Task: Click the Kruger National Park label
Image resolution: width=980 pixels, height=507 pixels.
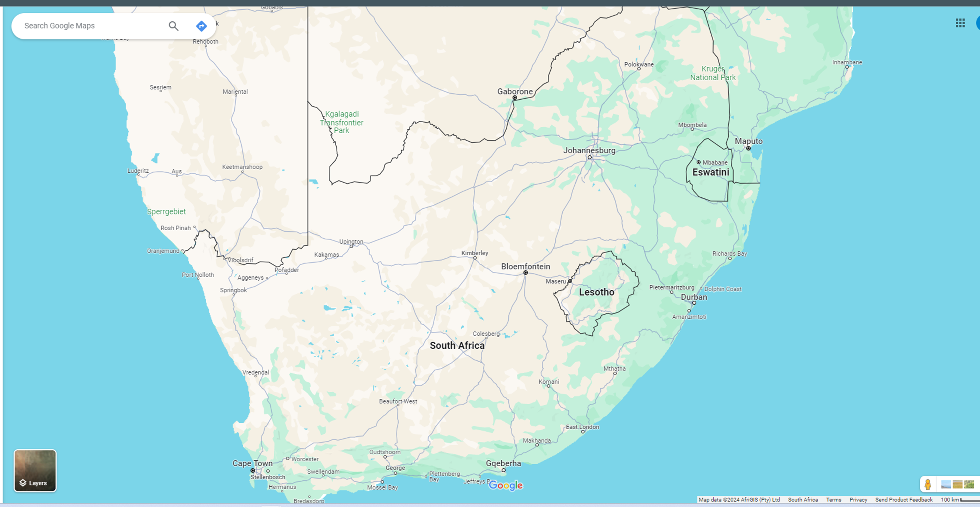Action: pyautogui.click(x=712, y=73)
